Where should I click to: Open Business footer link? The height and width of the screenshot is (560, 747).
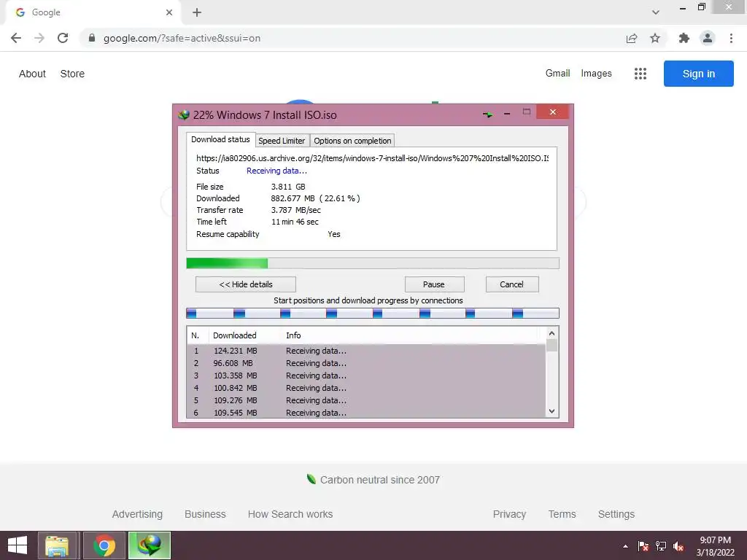[205, 514]
